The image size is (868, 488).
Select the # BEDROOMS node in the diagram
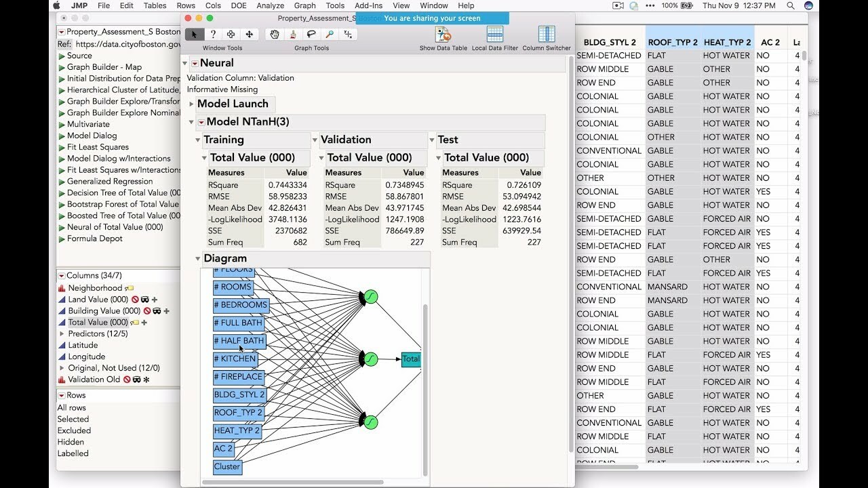coord(241,305)
